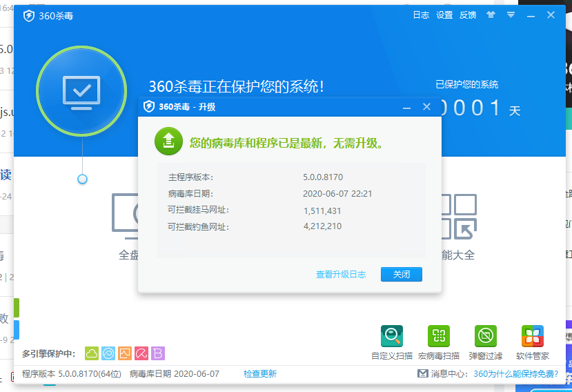Click the pink-red engine icon
The image size is (572, 392).
pyautogui.click(x=141, y=353)
